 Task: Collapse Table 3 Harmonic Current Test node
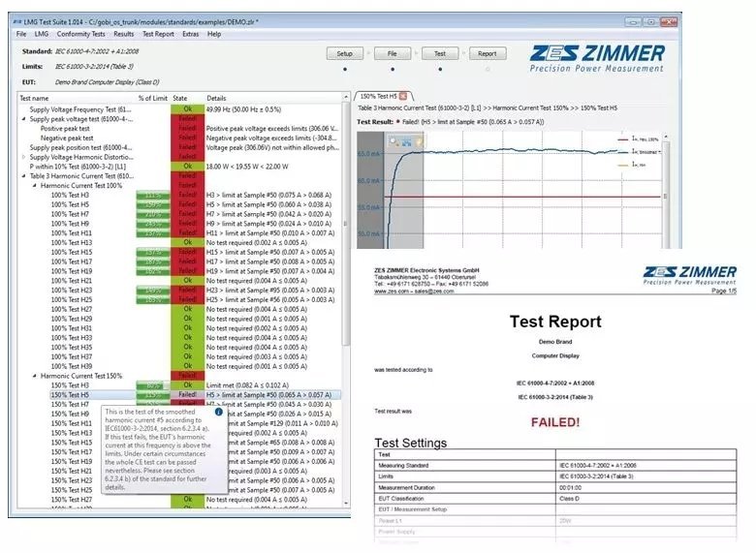click(24, 176)
